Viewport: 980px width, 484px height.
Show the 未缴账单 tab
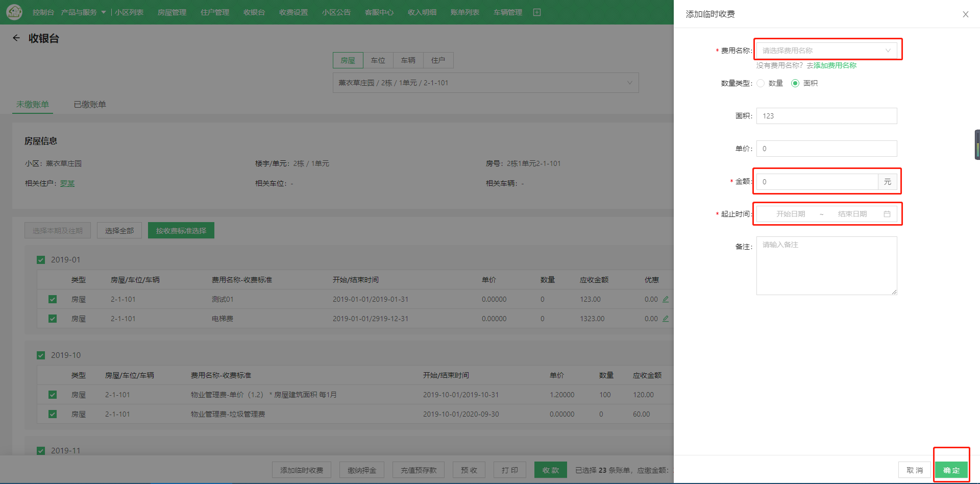(33, 104)
